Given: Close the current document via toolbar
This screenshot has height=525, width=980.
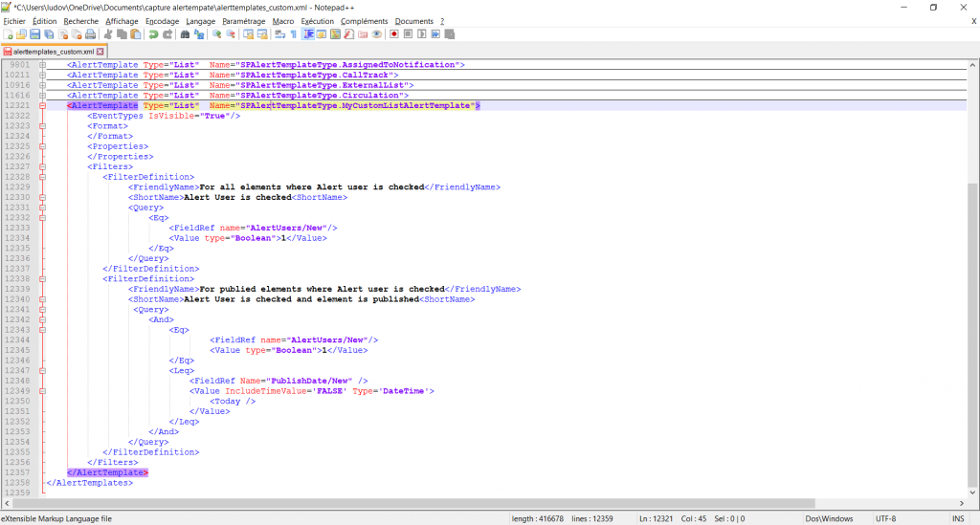Looking at the screenshot, I should pos(62,34).
